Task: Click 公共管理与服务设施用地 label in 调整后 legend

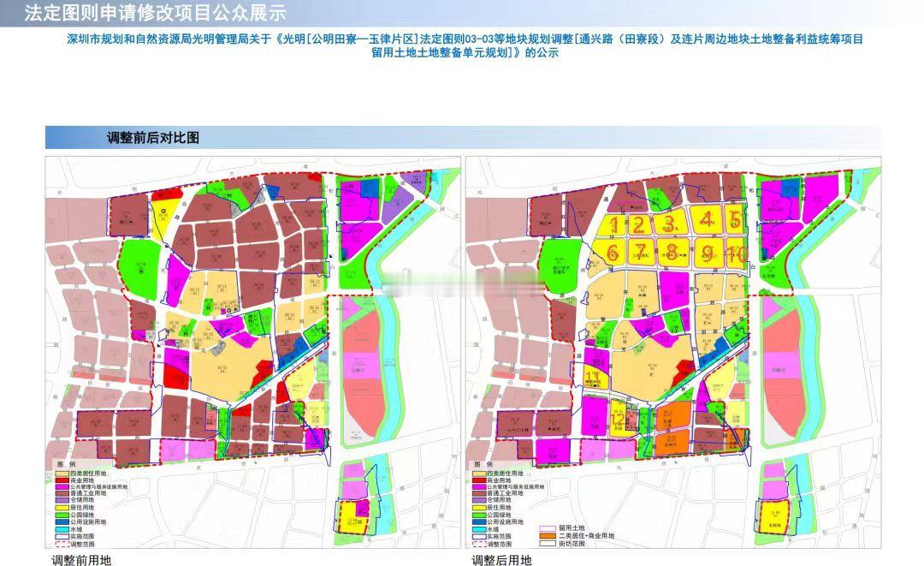Action: click(x=516, y=487)
